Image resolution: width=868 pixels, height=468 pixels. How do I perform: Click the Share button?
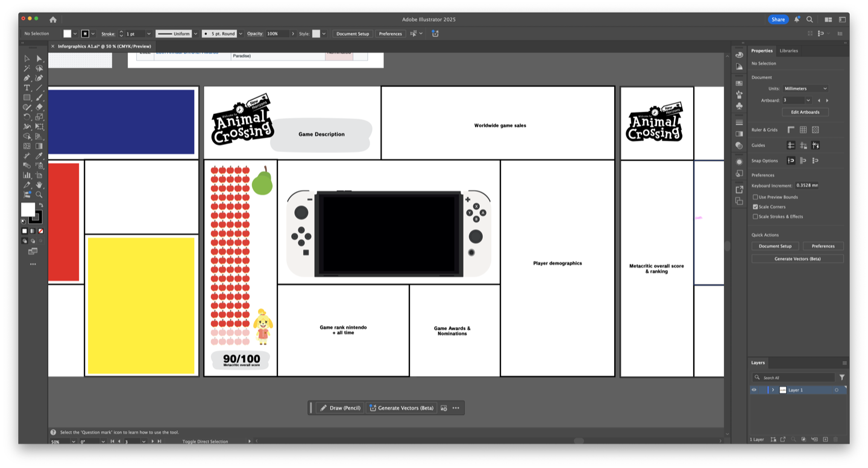pyautogui.click(x=778, y=19)
